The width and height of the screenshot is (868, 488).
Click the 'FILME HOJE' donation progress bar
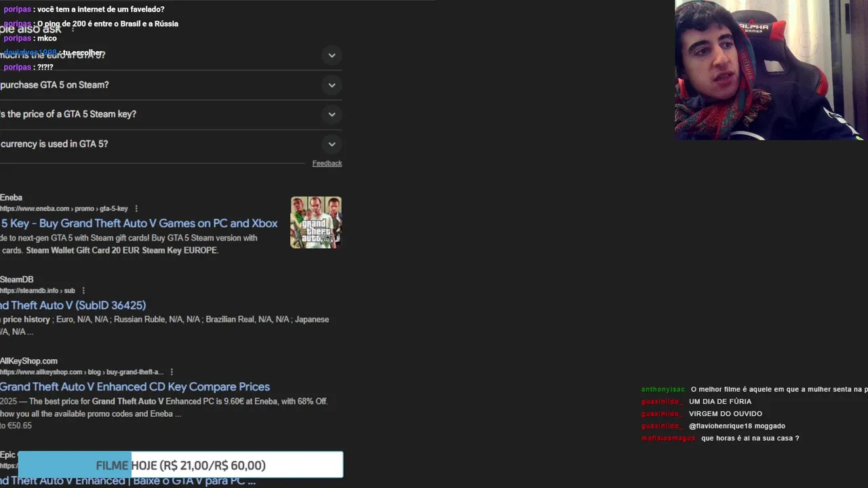point(180,465)
